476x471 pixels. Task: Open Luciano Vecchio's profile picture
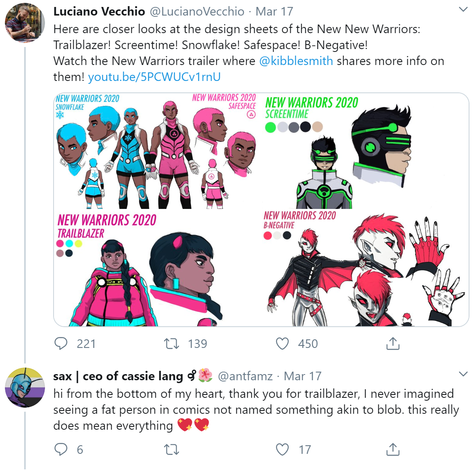tap(25, 23)
